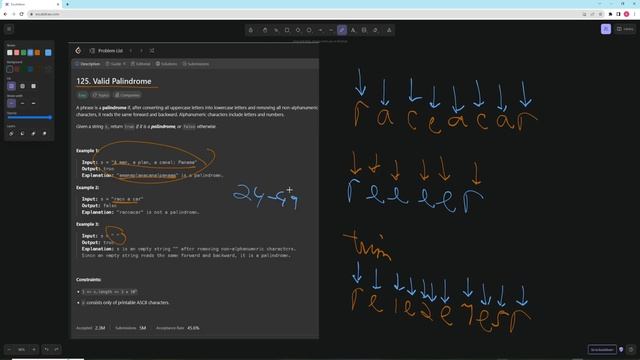Select the Insert Image tool

[x=364, y=30]
